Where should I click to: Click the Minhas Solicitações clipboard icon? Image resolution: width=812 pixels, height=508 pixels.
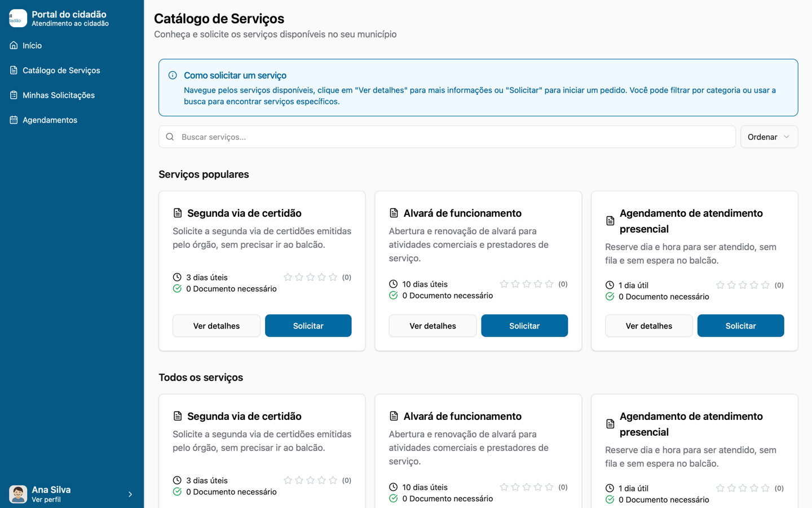coord(14,95)
